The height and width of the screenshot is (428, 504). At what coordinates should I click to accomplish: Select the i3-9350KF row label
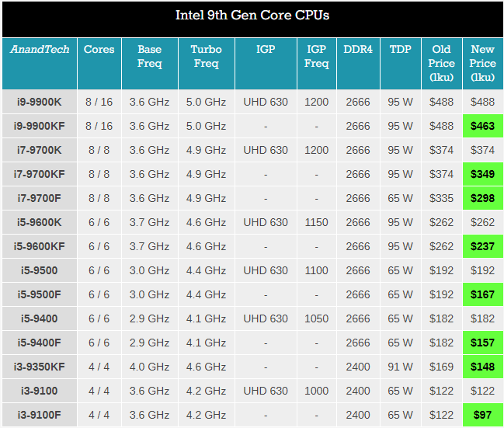(39, 367)
